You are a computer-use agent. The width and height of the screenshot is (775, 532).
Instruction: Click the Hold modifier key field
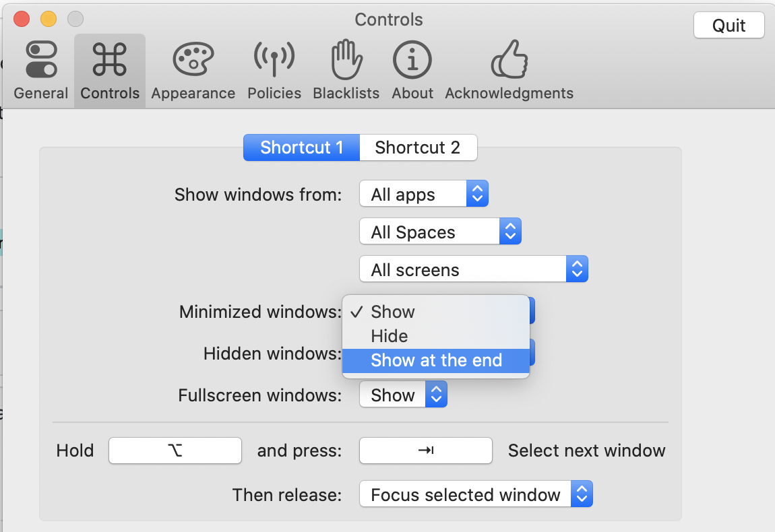(175, 451)
